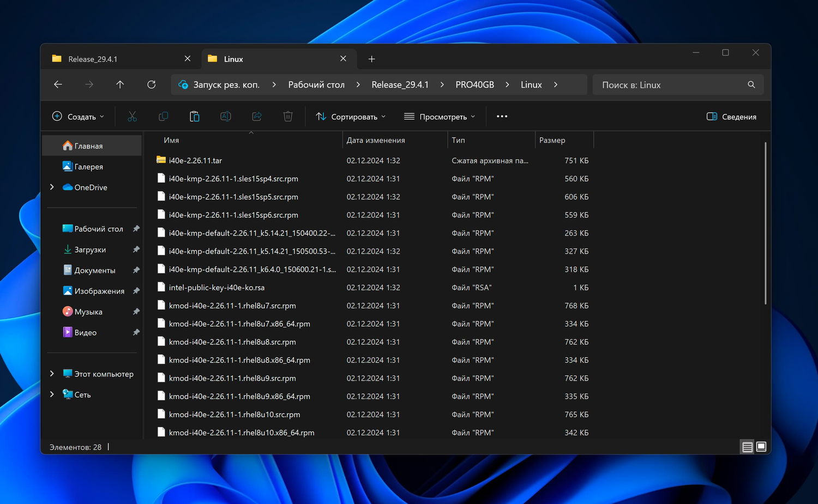818x504 pixels.
Task: Click the Copy icon in toolbar
Action: pyautogui.click(x=163, y=117)
